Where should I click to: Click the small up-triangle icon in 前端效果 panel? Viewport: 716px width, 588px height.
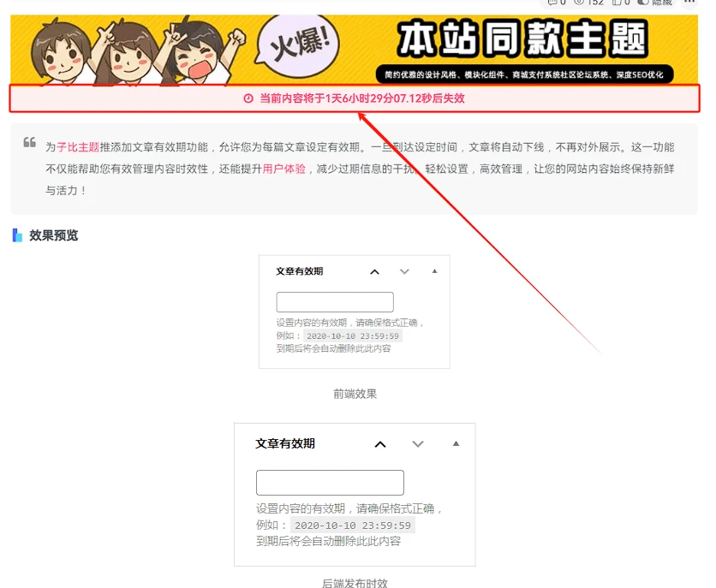[434, 271]
